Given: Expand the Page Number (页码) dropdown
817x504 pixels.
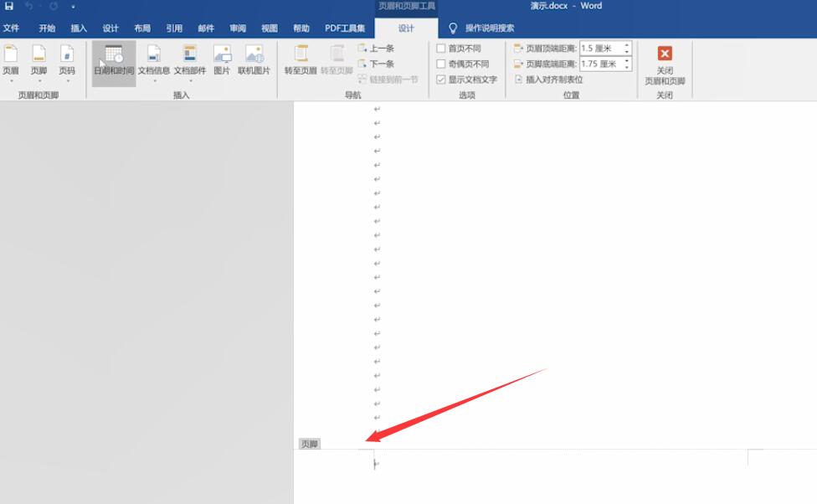Looking at the screenshot, I should click(x=66, y=62).
